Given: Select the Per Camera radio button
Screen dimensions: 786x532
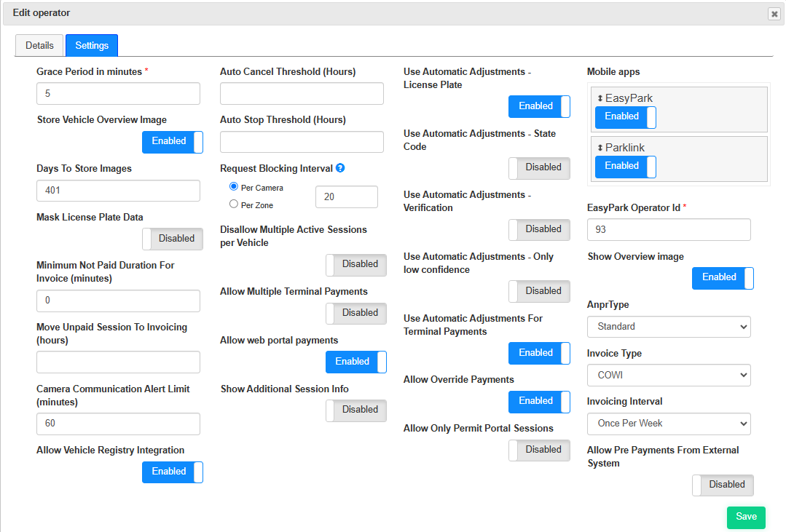Looking at the screenshot, I should tap(234, 186).
